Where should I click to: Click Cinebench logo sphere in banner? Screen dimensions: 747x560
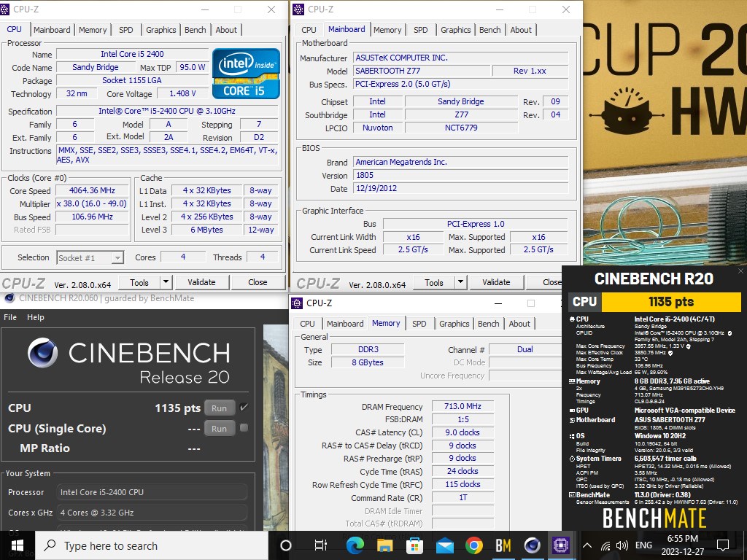pyautogui.click(x=42, y=353)
